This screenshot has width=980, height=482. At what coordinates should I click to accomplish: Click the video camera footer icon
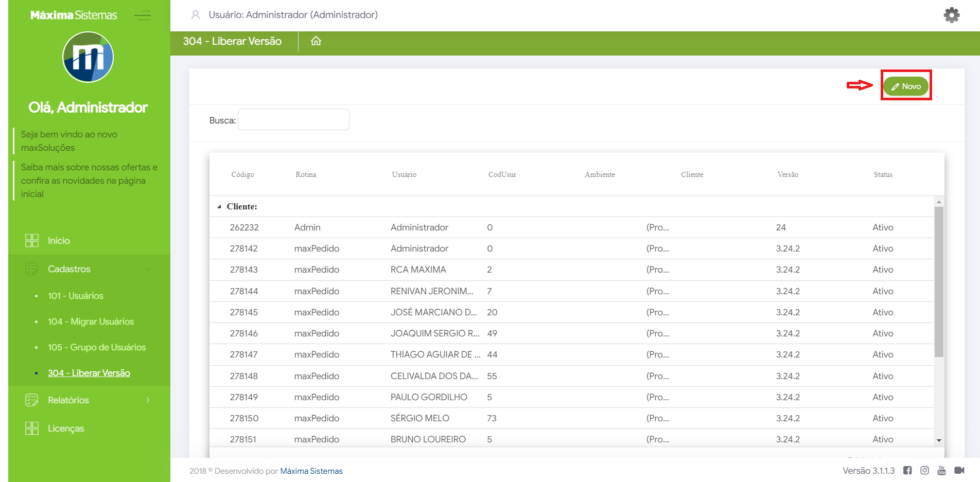959,471
